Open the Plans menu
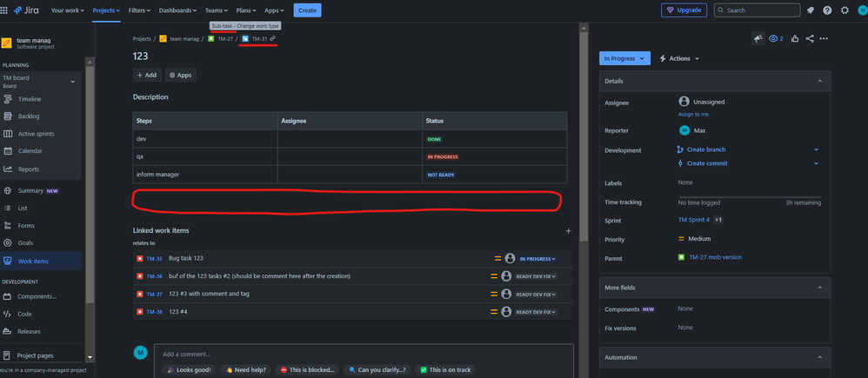Viewport: 868px width, 378px height. coord(246,10)
